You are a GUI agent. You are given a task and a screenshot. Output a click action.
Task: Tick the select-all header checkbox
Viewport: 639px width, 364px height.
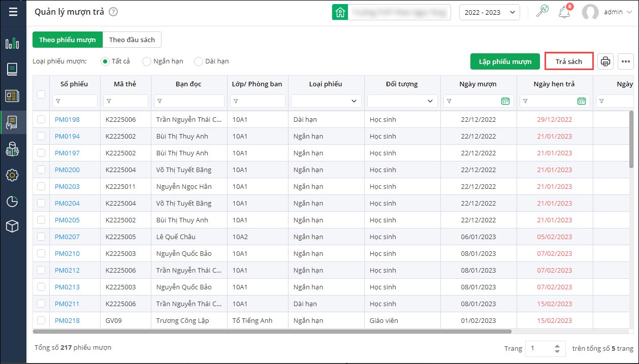(x=41, y=94)
